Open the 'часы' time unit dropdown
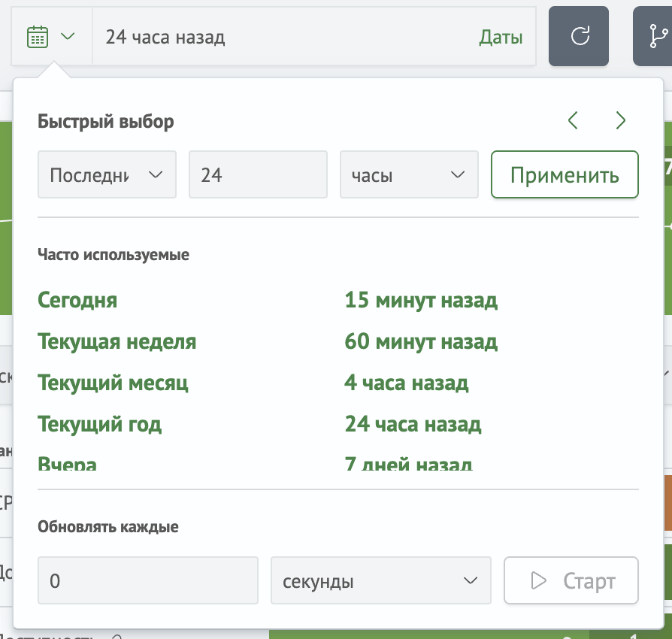 [x=409, y=174]
